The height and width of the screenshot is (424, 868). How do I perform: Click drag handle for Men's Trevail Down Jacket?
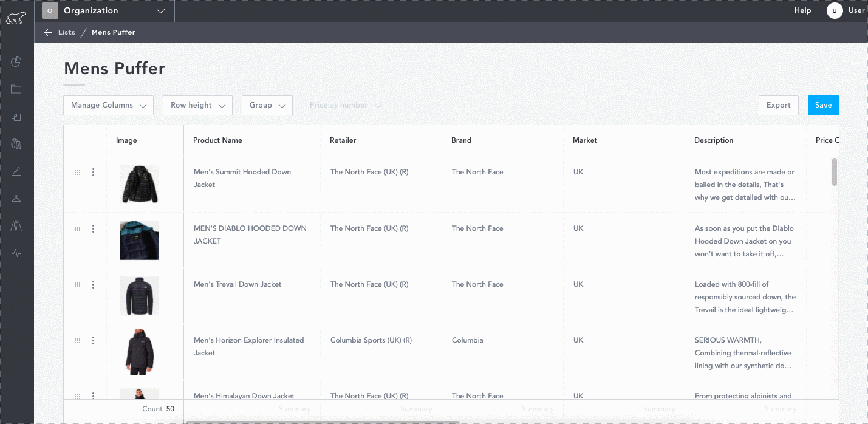(78, 285)
